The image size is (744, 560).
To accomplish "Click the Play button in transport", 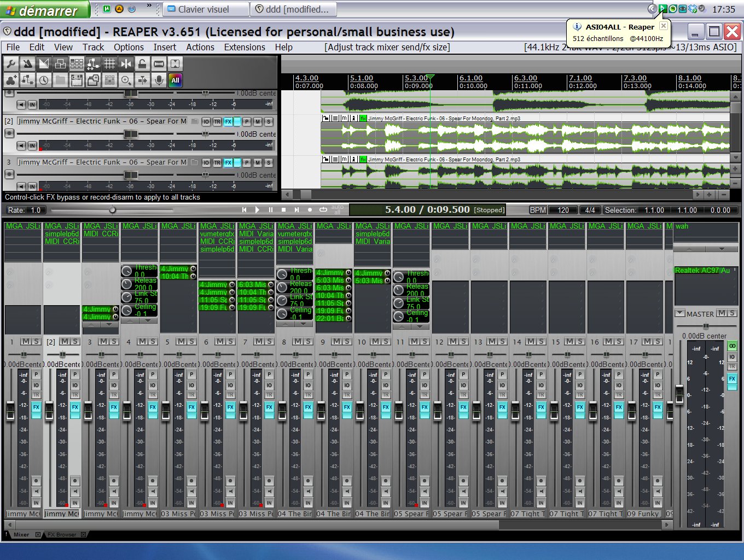I will [257, 209].
